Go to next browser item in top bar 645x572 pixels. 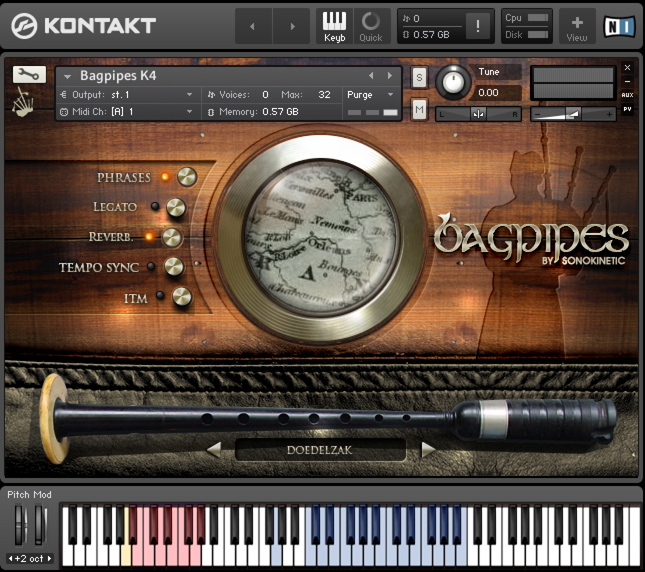pyautogui.click(x=292, y=26)
